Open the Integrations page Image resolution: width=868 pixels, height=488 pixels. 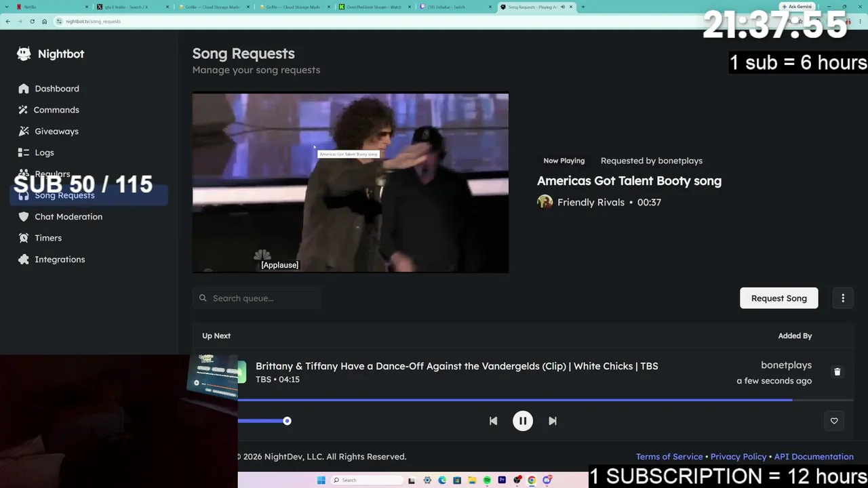tap(60, 260)
